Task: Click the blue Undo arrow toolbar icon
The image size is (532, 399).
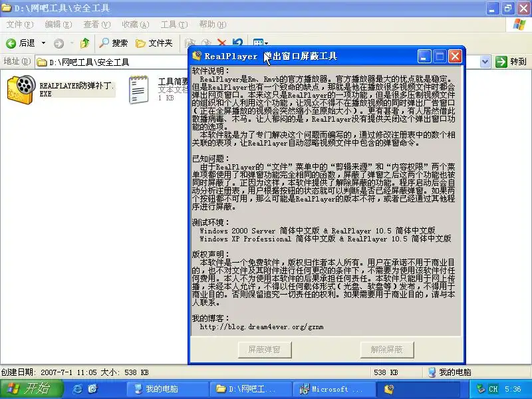Action: click(237, 42)
